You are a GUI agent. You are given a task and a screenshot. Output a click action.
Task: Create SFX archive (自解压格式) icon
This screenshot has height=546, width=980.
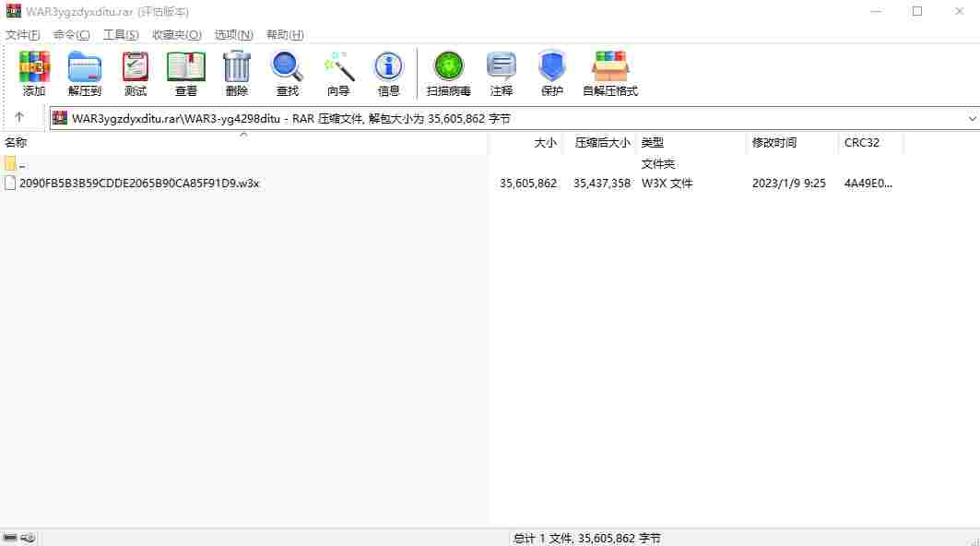tap(610, 73)
